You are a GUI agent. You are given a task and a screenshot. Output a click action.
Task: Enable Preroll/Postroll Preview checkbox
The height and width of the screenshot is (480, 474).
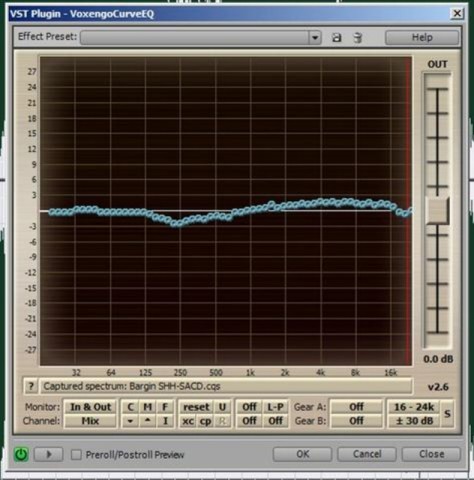[x=76, y=454]
